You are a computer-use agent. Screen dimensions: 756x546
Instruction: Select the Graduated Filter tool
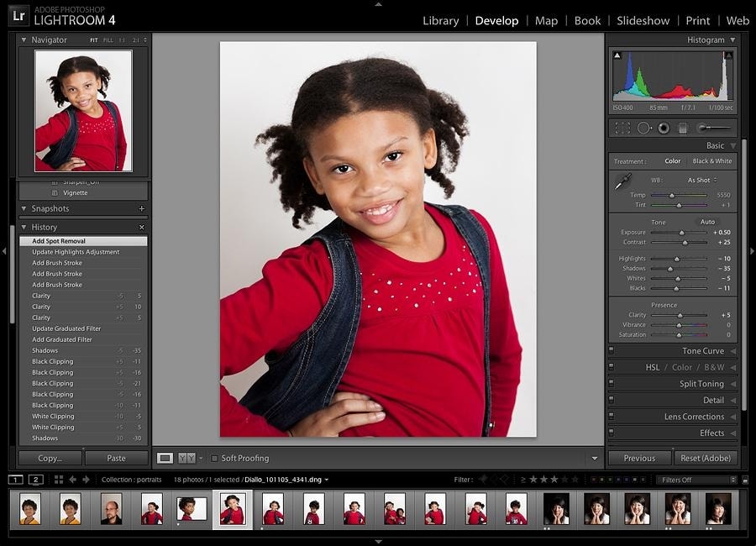tap(682, 127)
